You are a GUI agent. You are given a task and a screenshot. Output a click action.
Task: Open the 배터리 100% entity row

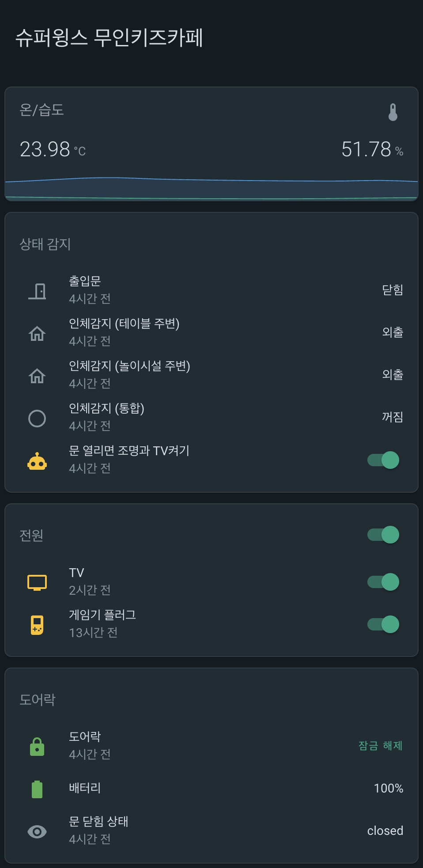[x=211, y=789]
